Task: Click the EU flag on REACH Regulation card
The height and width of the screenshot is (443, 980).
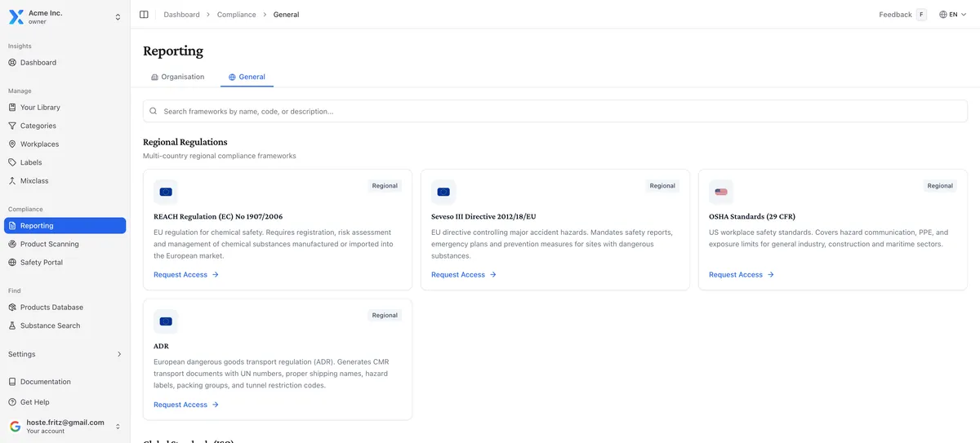Action: click(x=166, y=192)
